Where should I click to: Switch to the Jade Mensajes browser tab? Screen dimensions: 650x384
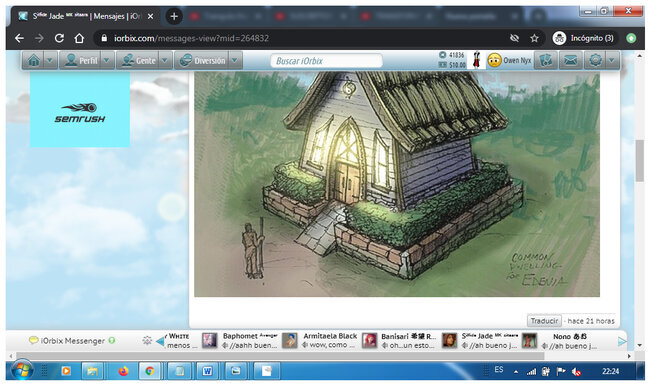click(x=86, y=17)
